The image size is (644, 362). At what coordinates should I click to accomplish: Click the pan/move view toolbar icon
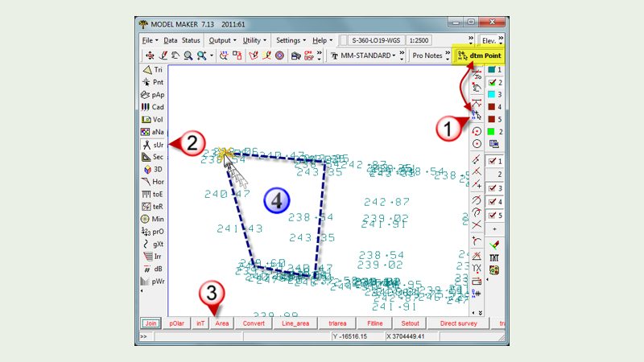(150, 56)
